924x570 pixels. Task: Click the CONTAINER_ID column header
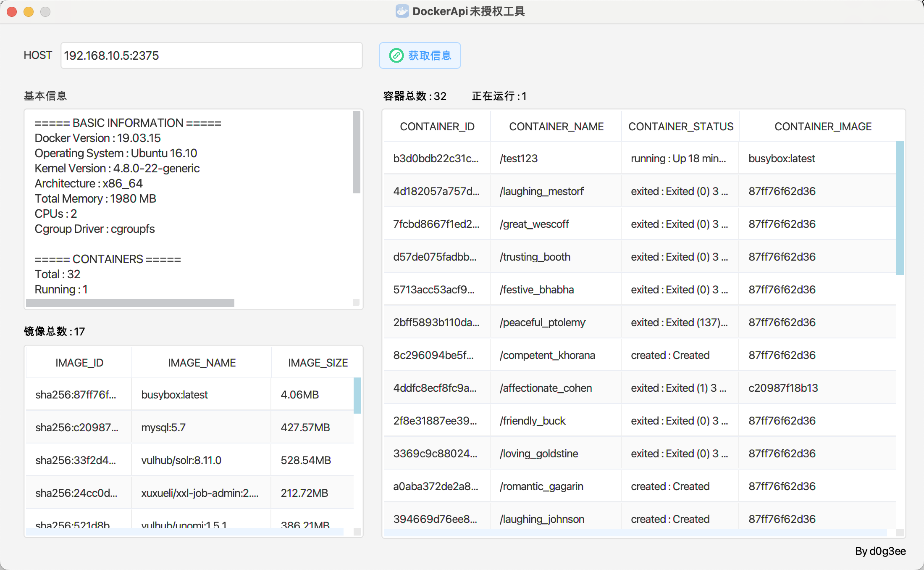pyautogui.click(x=437, y=126)
